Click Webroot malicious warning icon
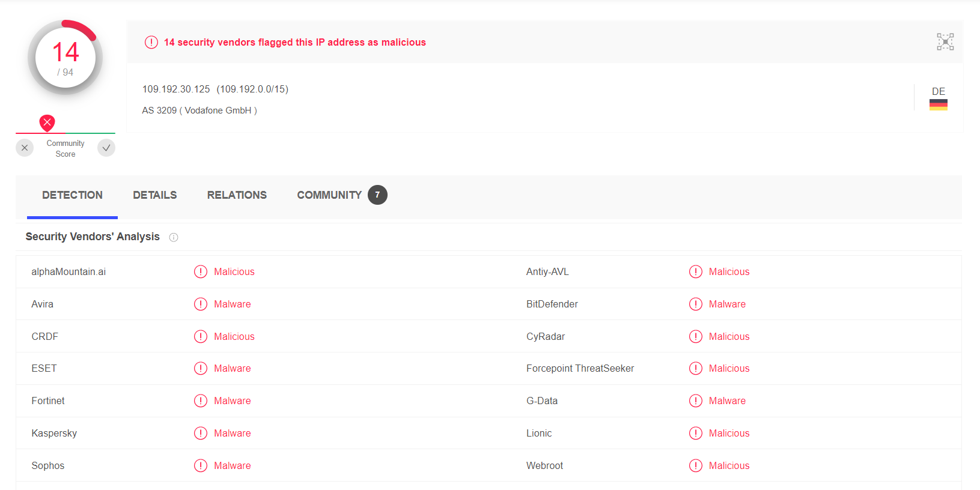Viewport: 980px width, 490px height. tap(695, 466)
